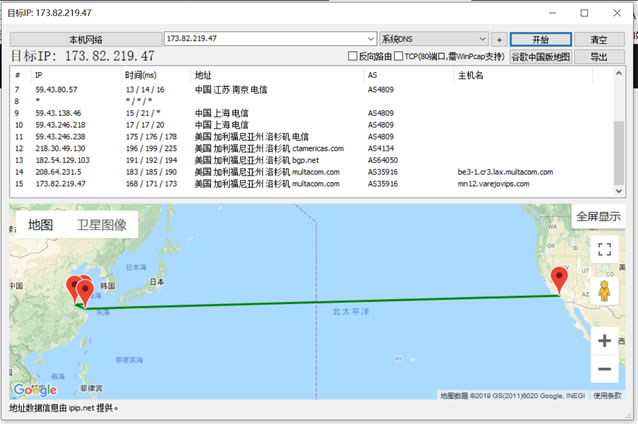The height and width of the screenshot is (424, 638).
Task: Click the 开始 start button
Action: [x=540, y=39]
